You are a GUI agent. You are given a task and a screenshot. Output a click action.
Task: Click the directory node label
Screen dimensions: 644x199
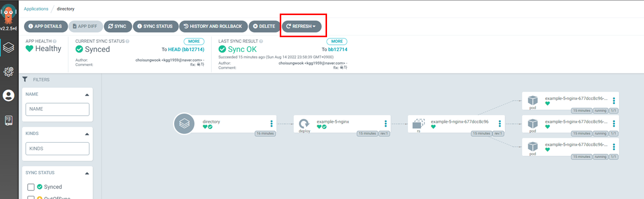pyautogui.click(x=211, y=122)
